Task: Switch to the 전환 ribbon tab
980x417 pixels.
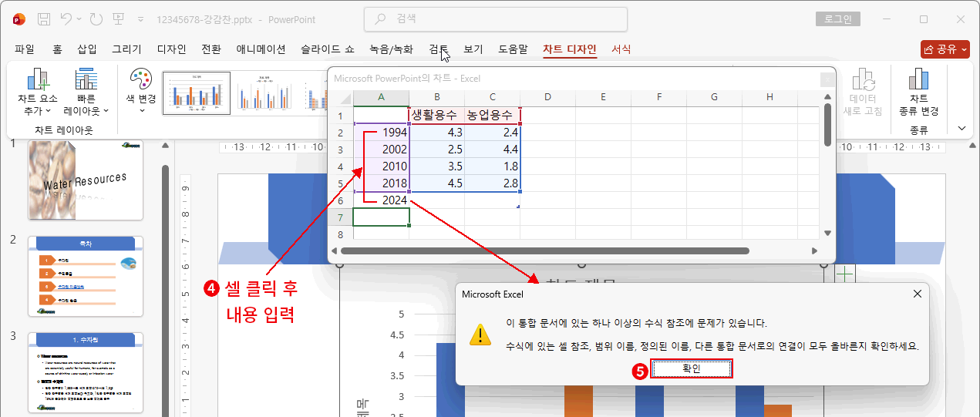Action: [211, 49]
